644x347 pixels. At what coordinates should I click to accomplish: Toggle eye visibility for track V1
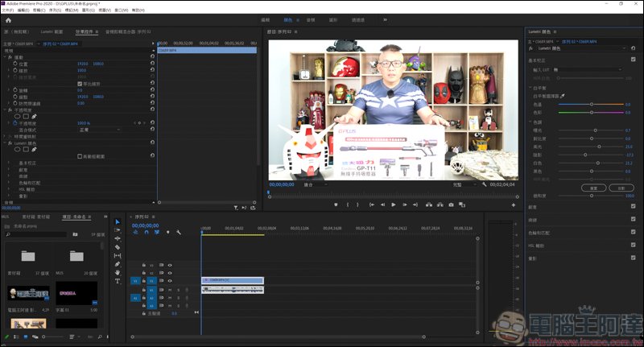click(170, 280)
